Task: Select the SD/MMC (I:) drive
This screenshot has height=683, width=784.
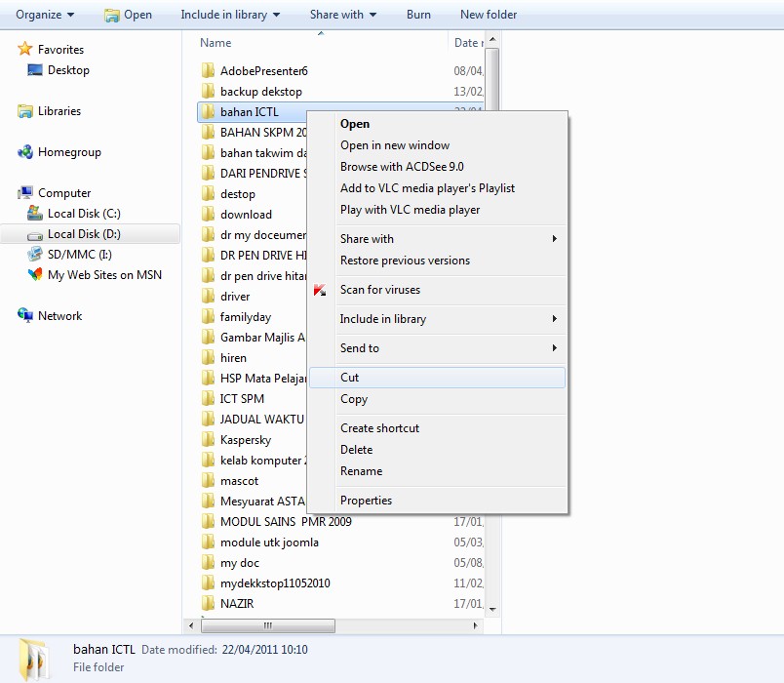Action: point(72,255)
